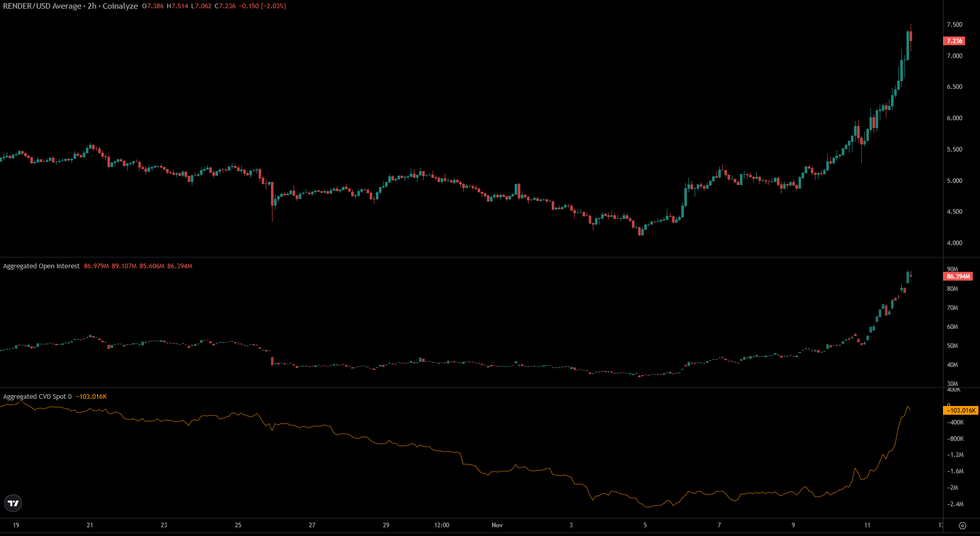This screenshot has height=536, width=980.
Task: Click the 2h interval label
Action: pos(92,6)
